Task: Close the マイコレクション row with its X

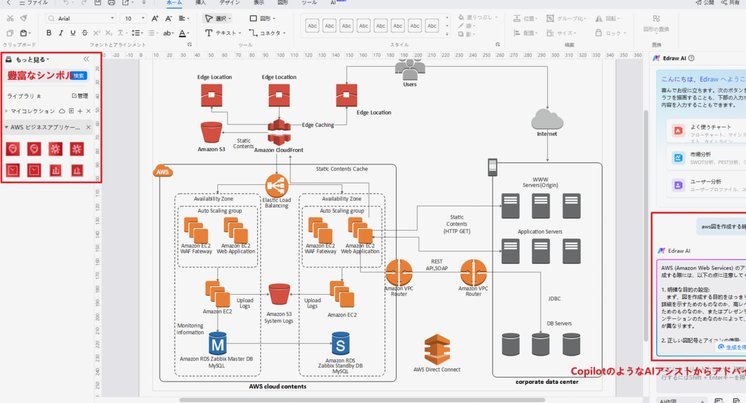Action: (88, 111)
